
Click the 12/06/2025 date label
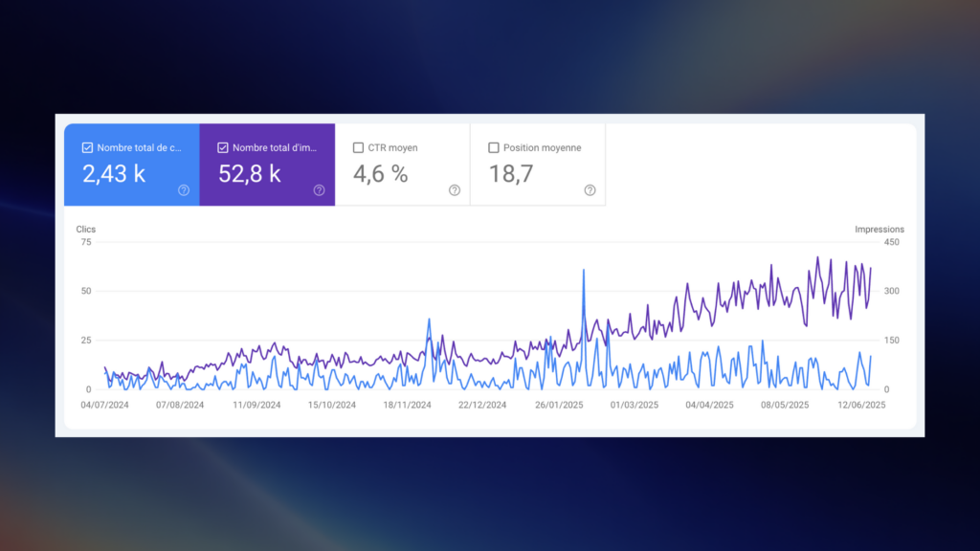click(861, 405)
